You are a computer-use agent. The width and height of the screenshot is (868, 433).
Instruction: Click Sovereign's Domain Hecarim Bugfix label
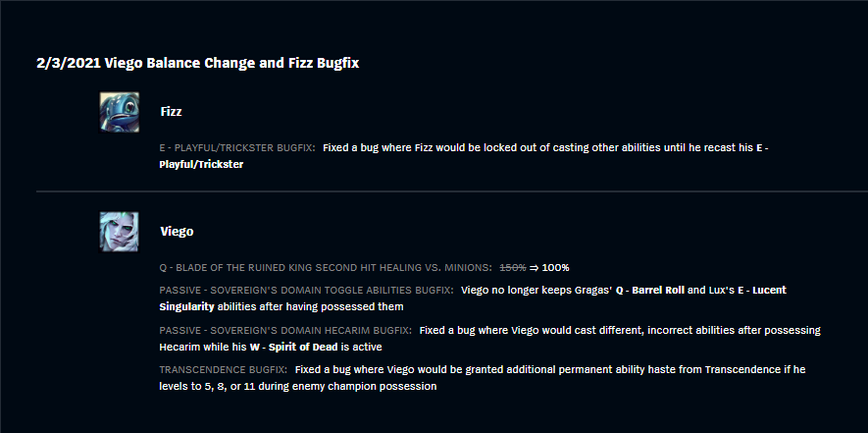285,331
